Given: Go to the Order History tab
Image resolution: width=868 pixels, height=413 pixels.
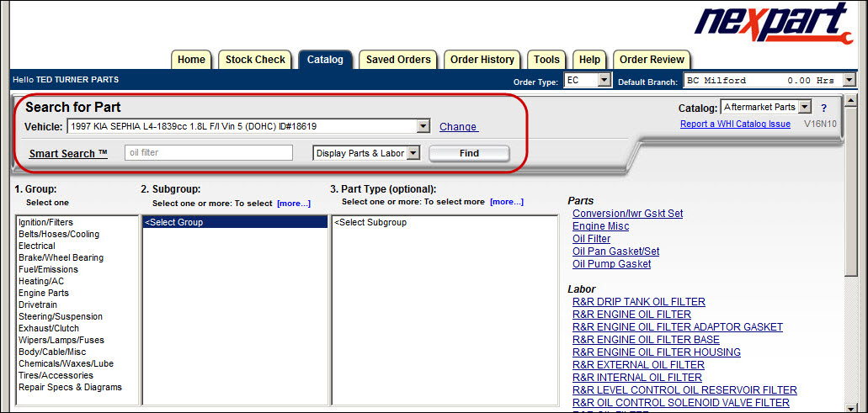Looking at the screenshot, I should tap(482, 60).
